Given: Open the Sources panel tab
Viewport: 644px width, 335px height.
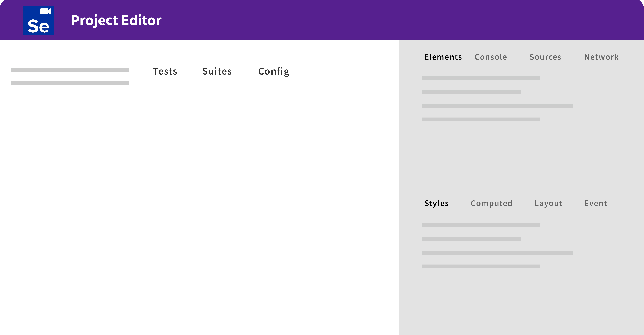Looking at the screenshot, I should 545,57.
